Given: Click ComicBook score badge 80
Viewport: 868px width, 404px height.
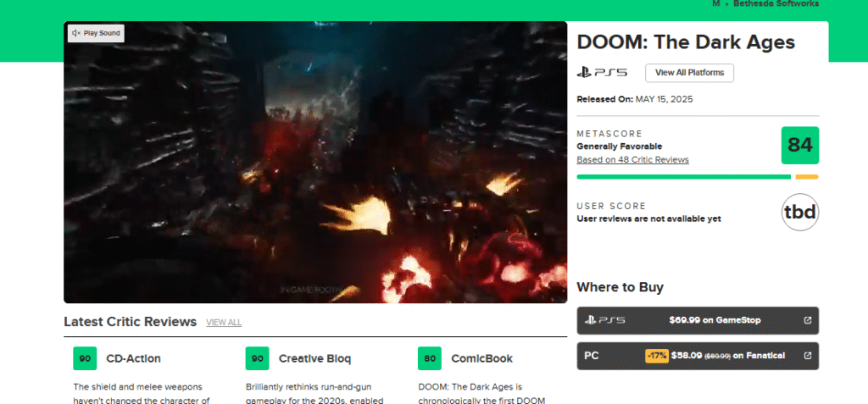Looking at the screenshot, I should click(430, 358).
